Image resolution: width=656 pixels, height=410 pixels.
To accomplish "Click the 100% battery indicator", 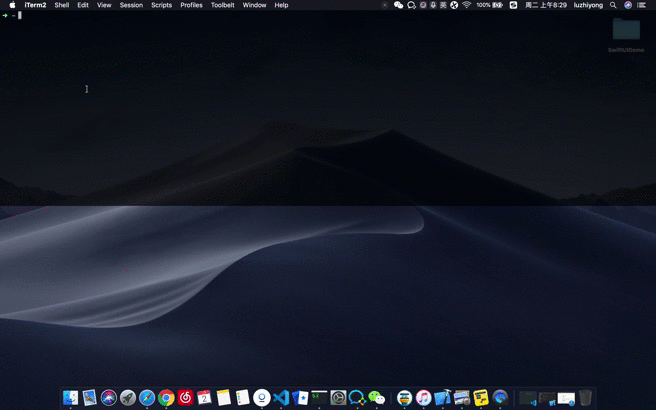I will [489, 5].
